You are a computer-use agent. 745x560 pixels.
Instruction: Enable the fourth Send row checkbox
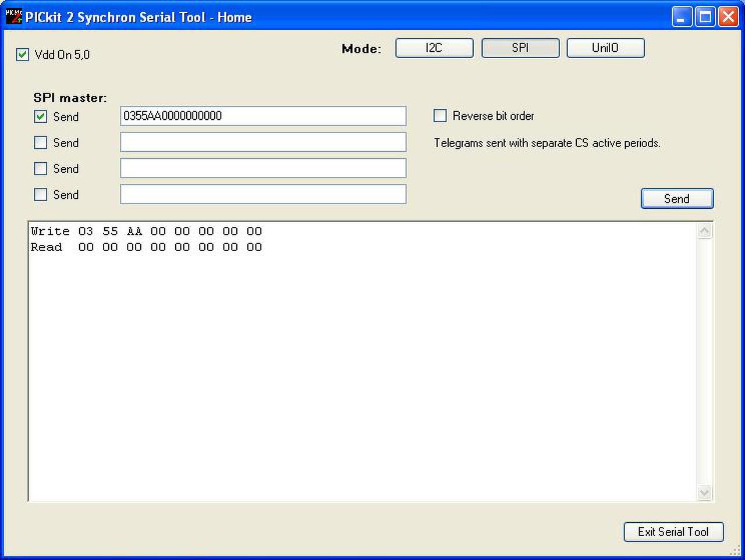(x=41, y=194)
